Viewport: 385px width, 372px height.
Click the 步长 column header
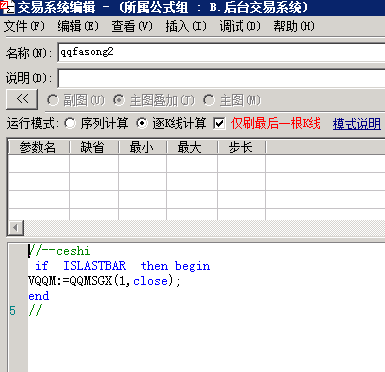241,147
